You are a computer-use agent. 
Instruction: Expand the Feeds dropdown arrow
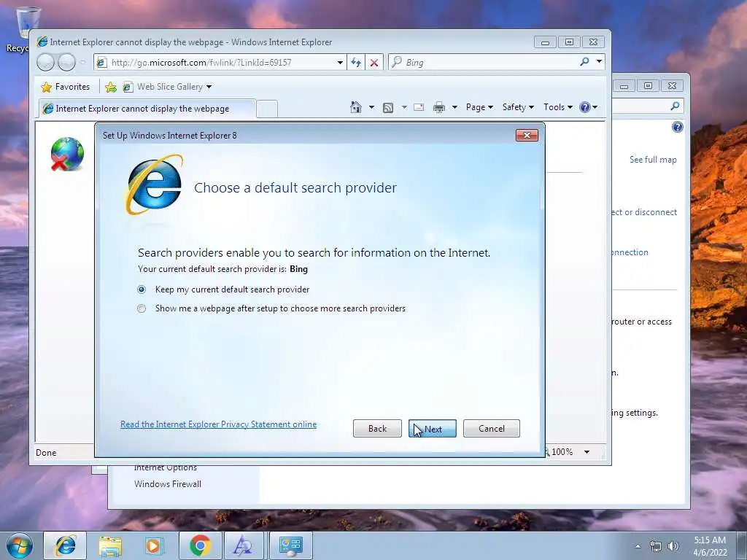404,108
